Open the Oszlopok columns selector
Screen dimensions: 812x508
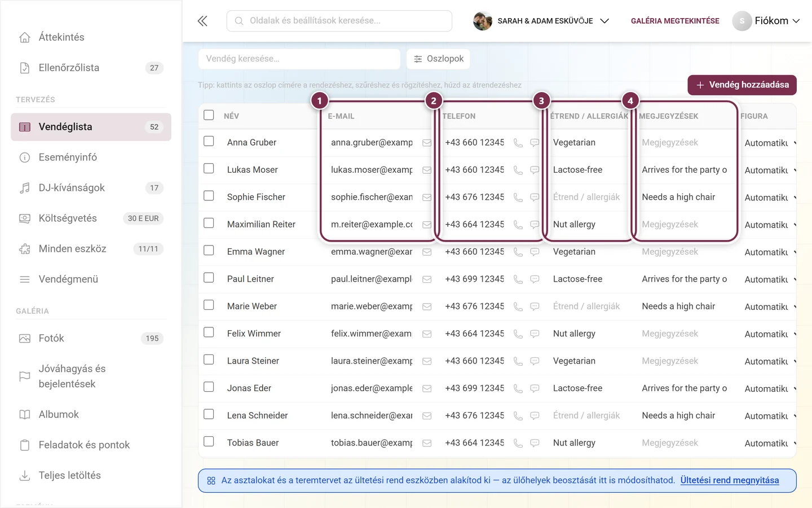point(438,59)
